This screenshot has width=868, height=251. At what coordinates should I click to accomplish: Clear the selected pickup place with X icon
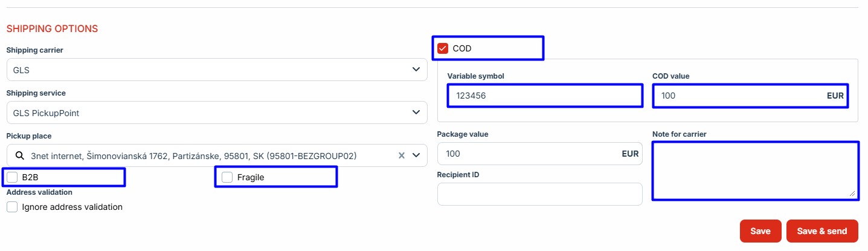click(401, 155)
